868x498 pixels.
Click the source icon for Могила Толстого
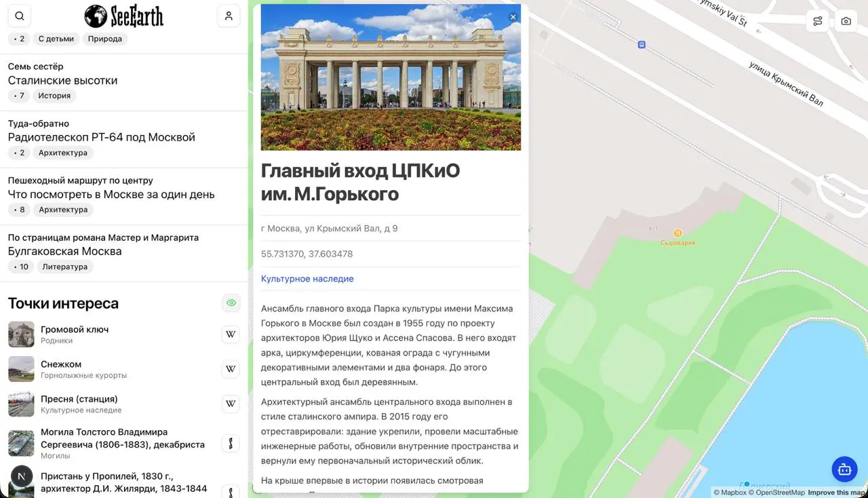[x=231, y=444]
